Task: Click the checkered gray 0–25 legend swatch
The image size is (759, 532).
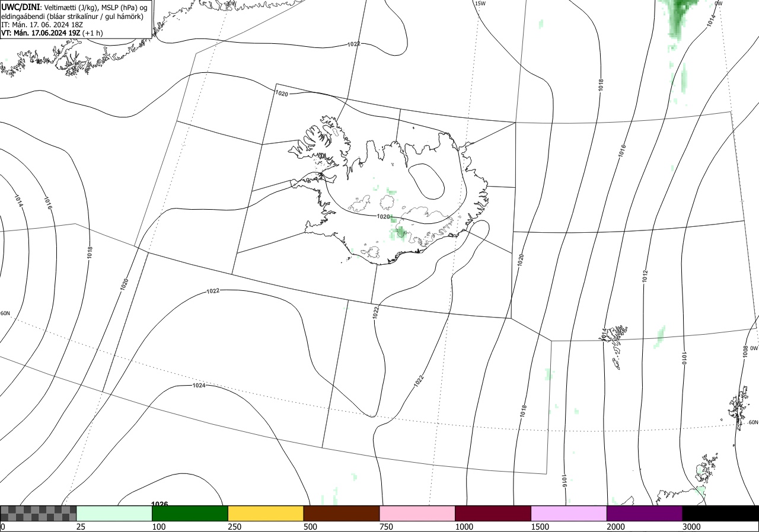Action: (x=39, y=513)
